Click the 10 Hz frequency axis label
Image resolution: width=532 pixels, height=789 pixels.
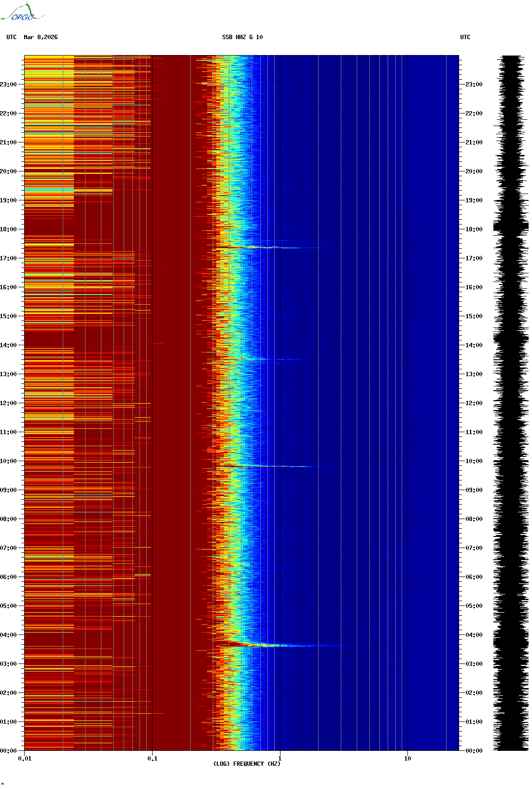click(407, 759)
